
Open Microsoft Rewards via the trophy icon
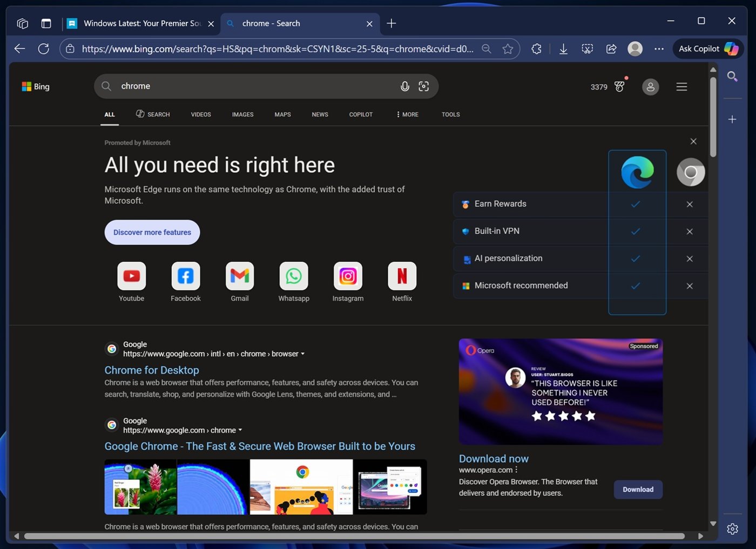[619, 86]
